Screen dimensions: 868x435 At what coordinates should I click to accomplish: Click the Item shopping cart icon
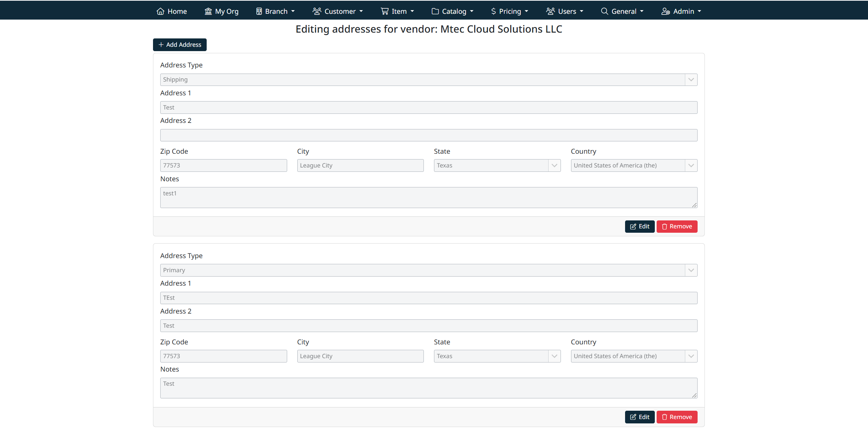tap(384, 11)
